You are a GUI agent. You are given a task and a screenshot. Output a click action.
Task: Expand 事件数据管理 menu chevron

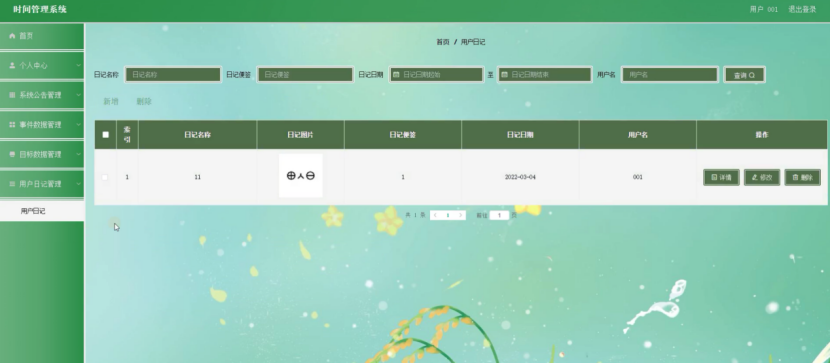[78, 125]
